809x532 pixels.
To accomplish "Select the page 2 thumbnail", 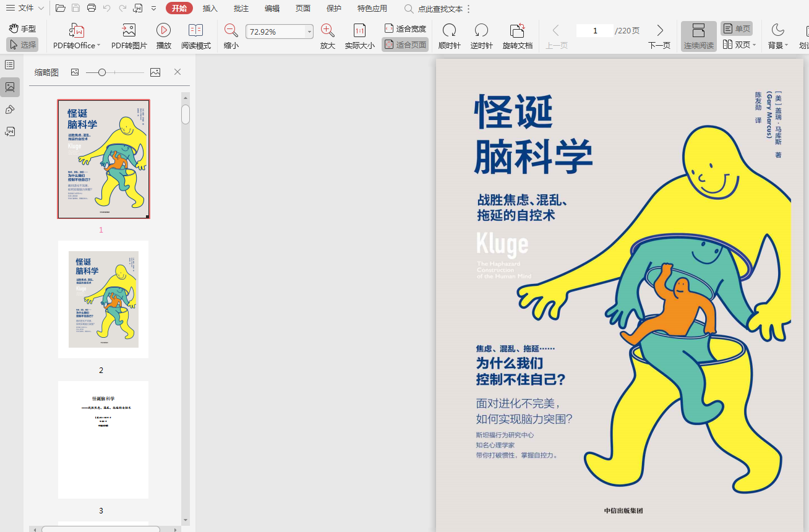I will pos(103,299).
